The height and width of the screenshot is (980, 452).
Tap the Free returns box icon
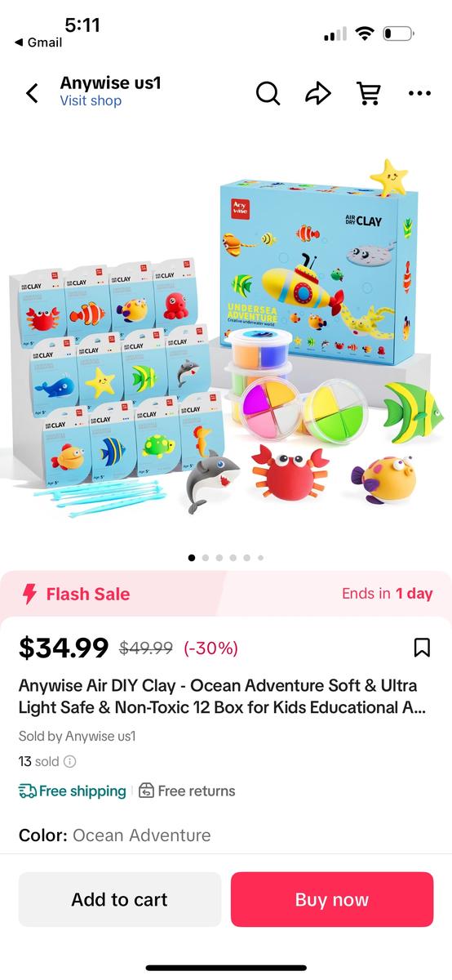click(x=146, y=791)
